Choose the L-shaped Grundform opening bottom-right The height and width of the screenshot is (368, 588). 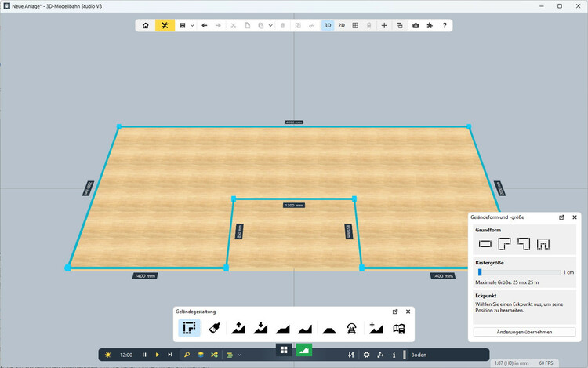click(504, 244)
